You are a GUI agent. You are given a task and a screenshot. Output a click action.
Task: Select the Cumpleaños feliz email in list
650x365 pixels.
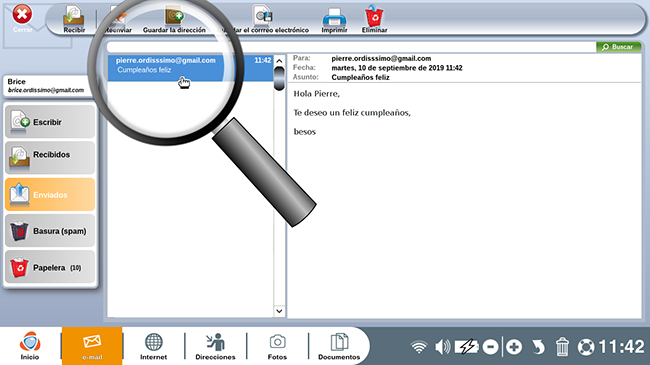click(190, 67)
